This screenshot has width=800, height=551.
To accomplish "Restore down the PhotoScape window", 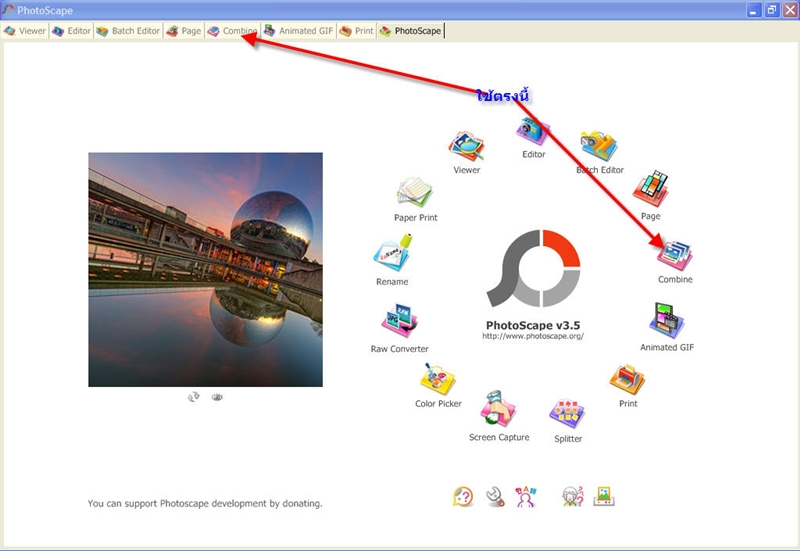I will pyautogui.click(x=771, y=10).
